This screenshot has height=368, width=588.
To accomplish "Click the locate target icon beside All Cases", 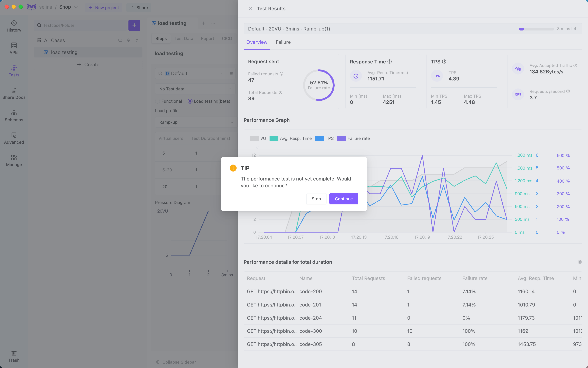I will (x=128, y=40).
